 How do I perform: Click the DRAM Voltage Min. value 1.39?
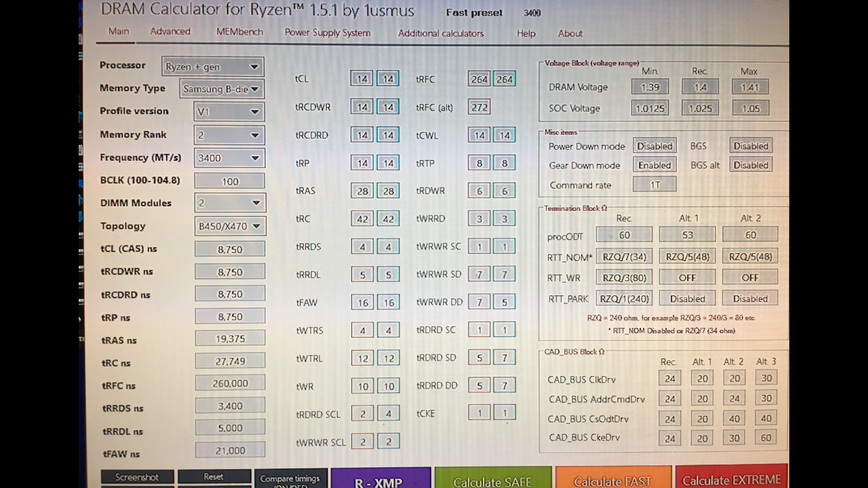[650, 87]
